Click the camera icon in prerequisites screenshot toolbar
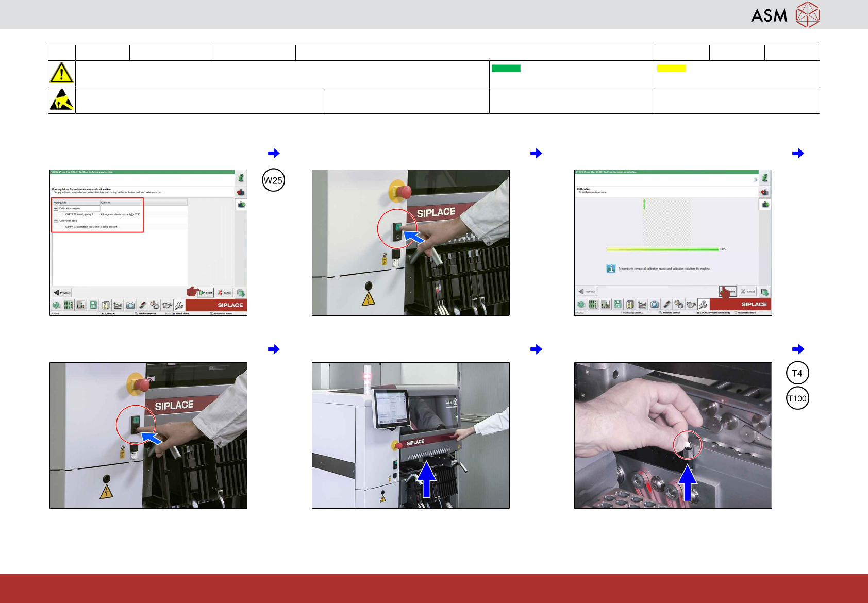The image size is (868, 603). [130, 305]
